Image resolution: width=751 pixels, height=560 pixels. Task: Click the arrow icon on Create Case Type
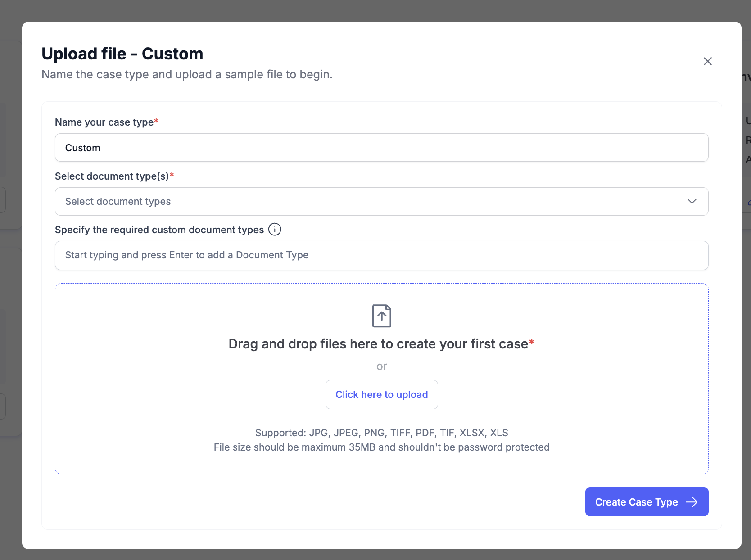tap(692, 502)
